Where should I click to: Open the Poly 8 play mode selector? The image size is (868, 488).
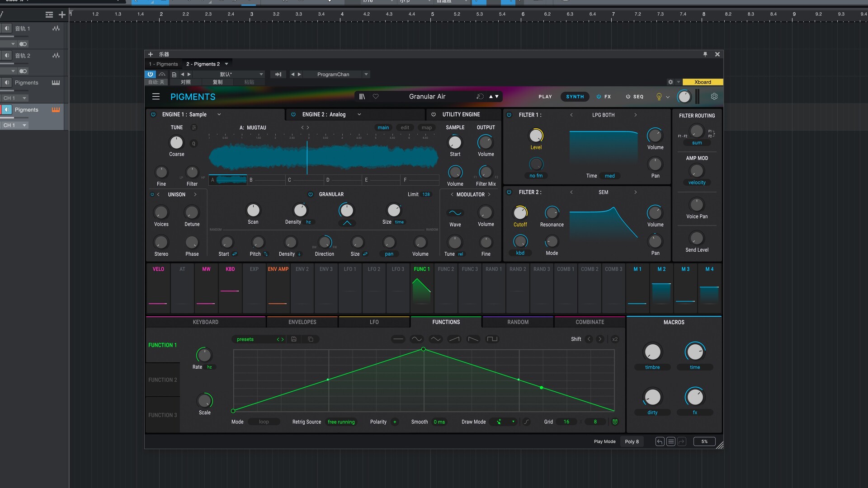tap(632, 441)
